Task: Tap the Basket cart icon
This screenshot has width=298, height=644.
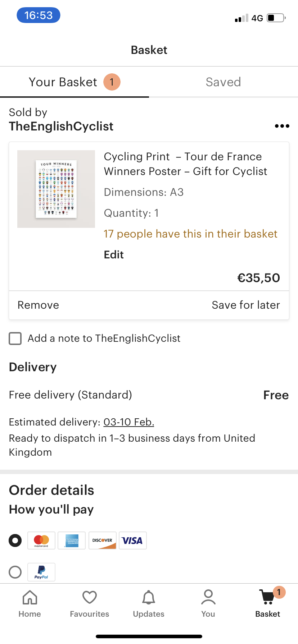Action: click(x=267, y=597)
